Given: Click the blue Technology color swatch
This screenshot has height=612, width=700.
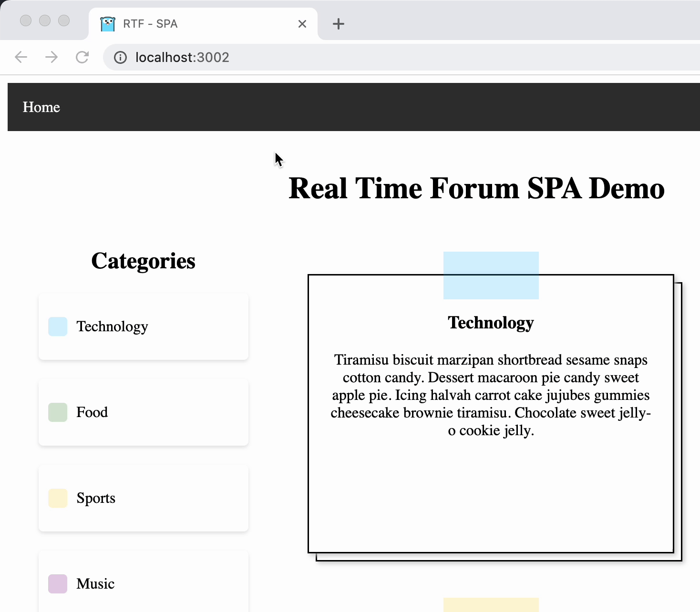Looking at the screenshot, I should pos(58,326).
